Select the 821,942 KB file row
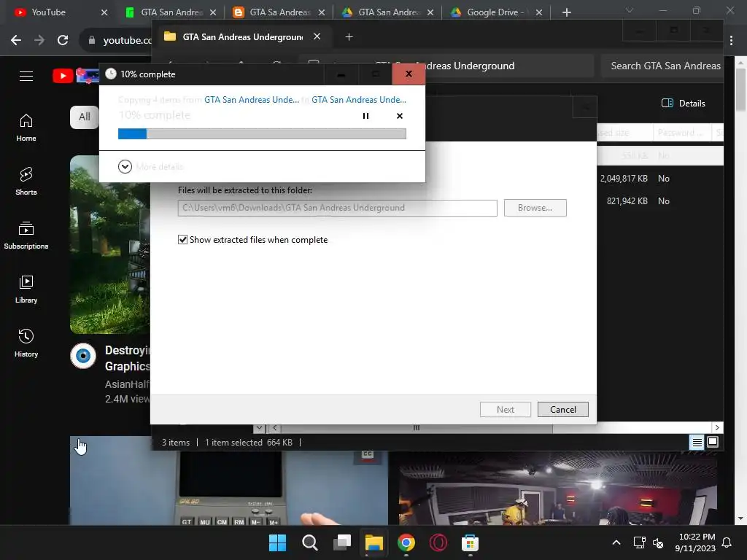 [659, 201]
